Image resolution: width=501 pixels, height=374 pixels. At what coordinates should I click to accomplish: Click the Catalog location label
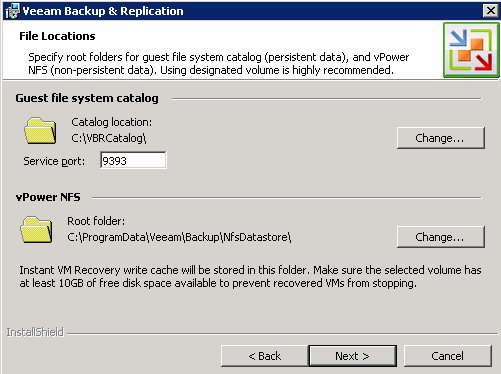click(111, 122)
